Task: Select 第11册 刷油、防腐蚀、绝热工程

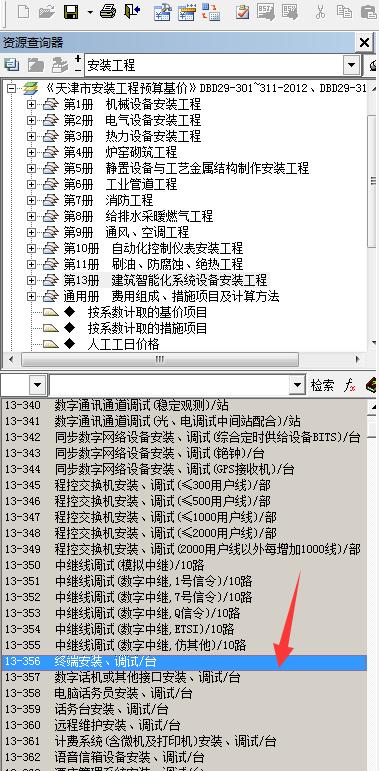Action: [x=153, y=264]
